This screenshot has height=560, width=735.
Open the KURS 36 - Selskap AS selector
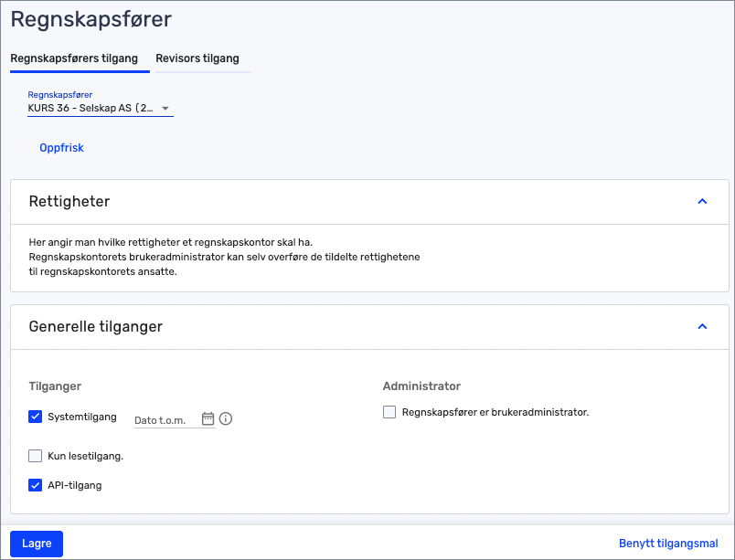click(91, 108)
